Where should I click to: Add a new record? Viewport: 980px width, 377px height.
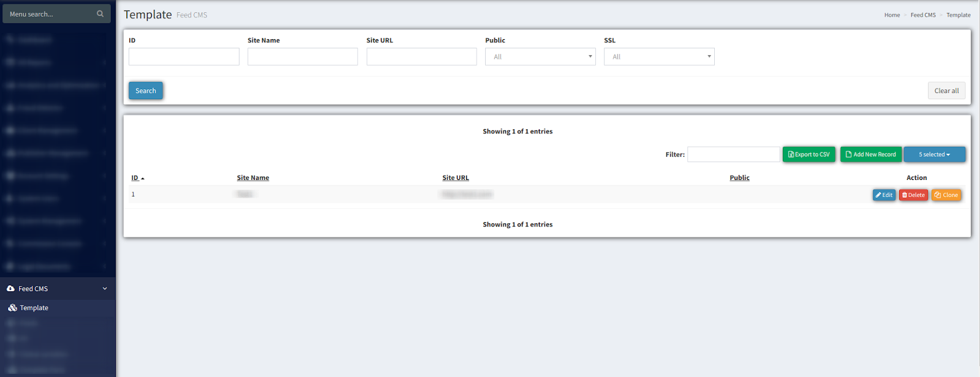(870, 154)
